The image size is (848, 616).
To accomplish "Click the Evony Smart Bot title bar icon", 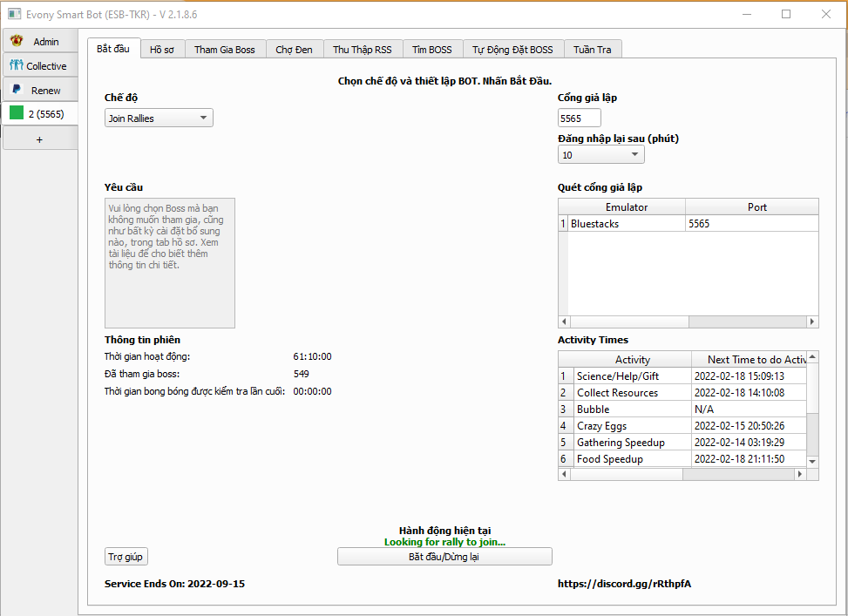I will (x=14, y=14).
